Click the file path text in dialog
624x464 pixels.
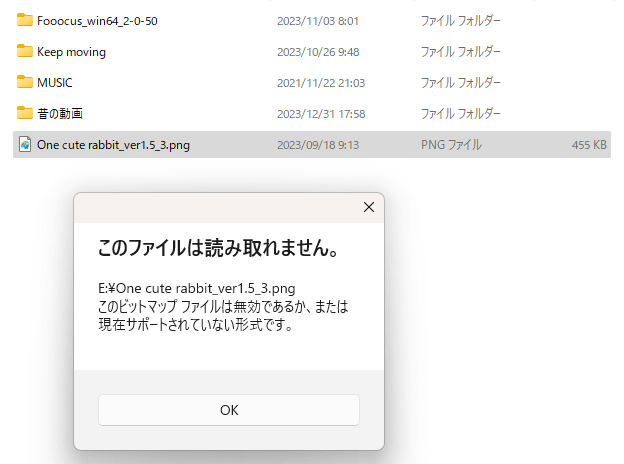[x=197, y=288]
